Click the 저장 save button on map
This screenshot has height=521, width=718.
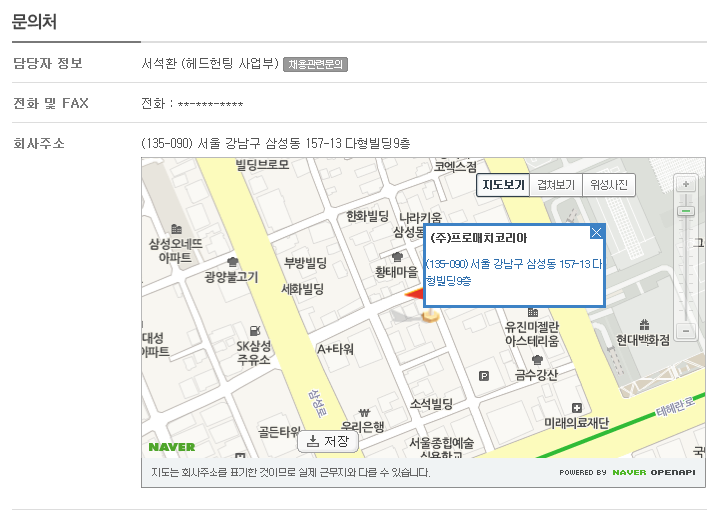[x=327, y=441]
